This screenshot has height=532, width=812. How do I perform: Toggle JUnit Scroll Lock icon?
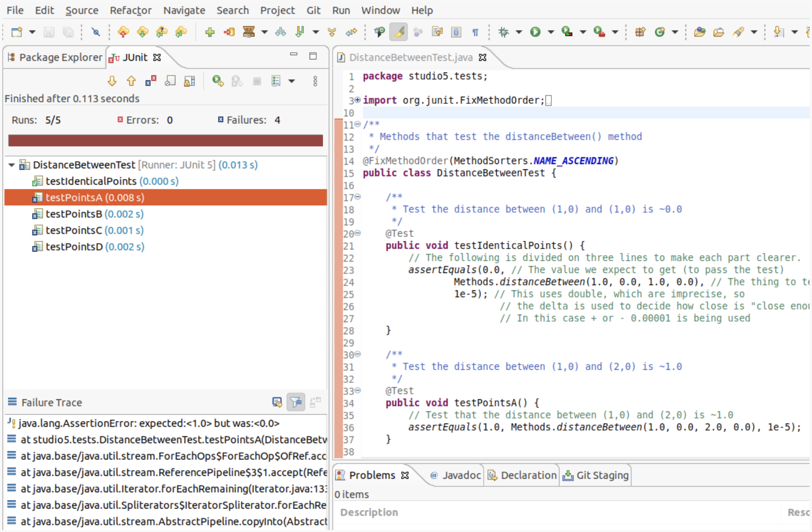point(189,81)
